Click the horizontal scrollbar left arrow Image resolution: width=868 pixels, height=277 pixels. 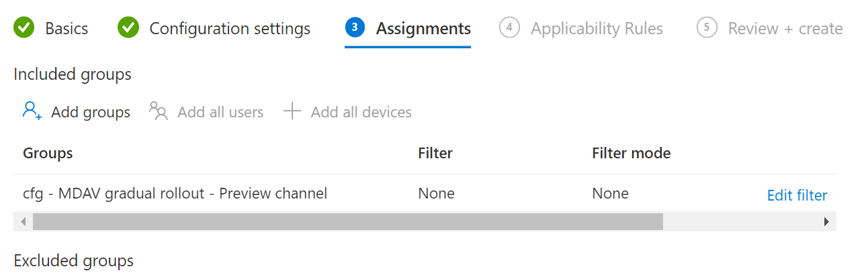click(23, 222)
